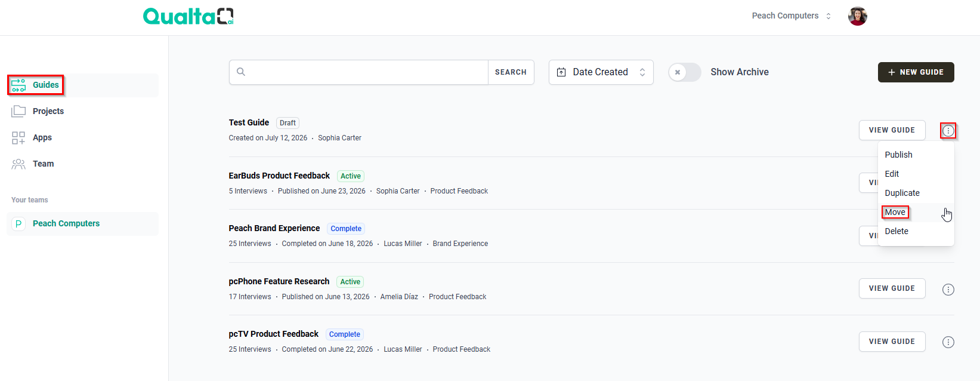This screenshot has height=381, width=980.
Task: Click the Active badge on pcPhone Feature Research
Action: coord(350,282)
